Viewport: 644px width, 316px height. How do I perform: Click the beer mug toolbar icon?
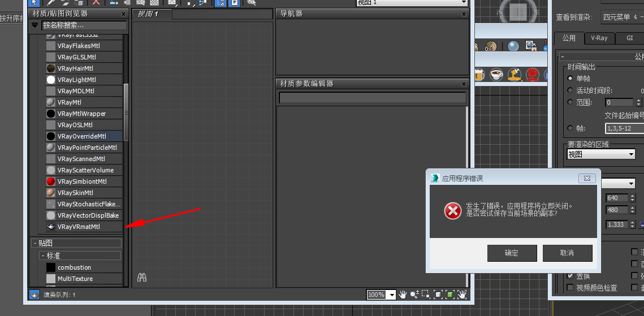[479, 74]
